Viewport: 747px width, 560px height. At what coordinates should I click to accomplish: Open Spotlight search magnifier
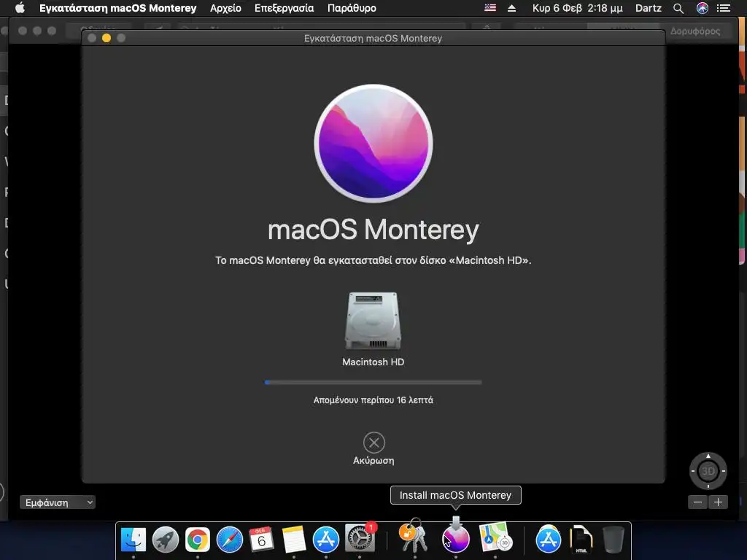point(678,8)
